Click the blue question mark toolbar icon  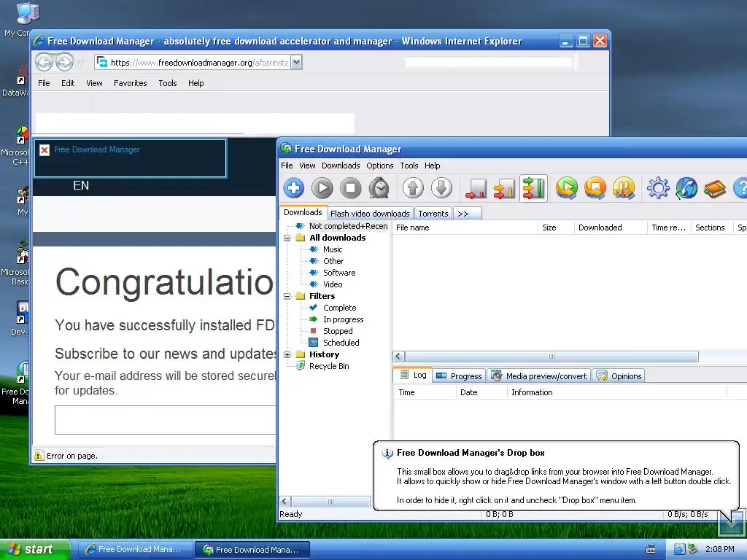[x=740, y=188]
